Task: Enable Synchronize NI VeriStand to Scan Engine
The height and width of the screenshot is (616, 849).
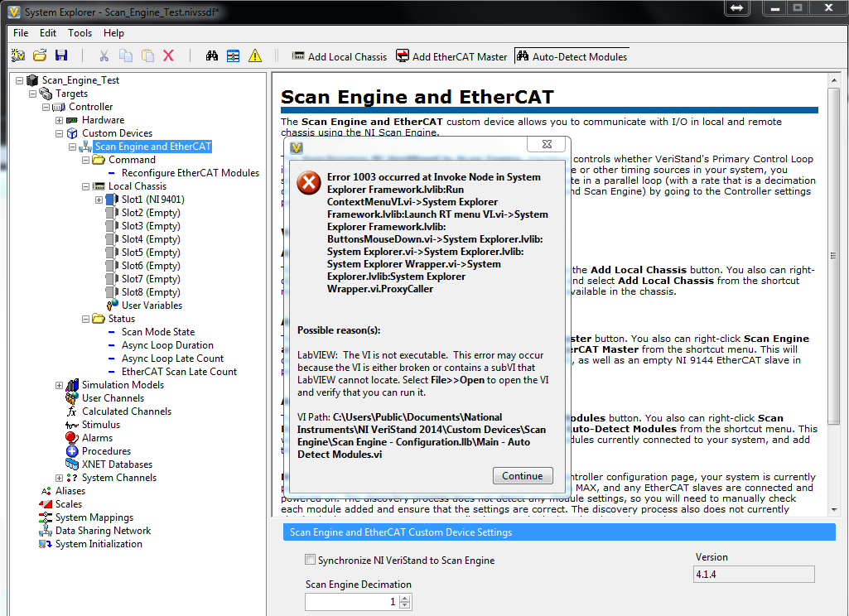Action: click(310, 559)
